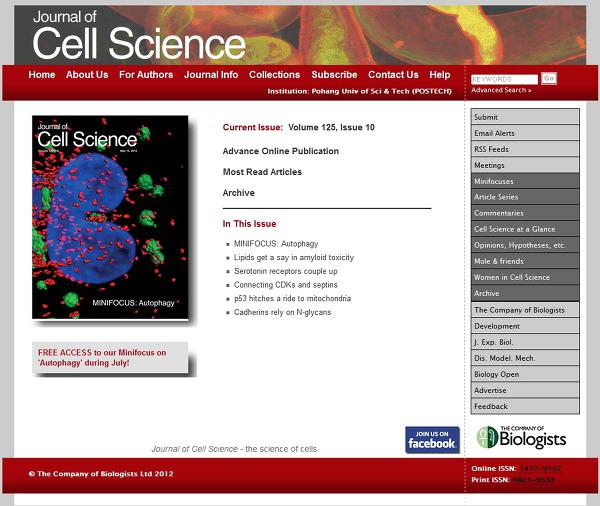Open Collections in the navigation bar

tap(274, 75)
